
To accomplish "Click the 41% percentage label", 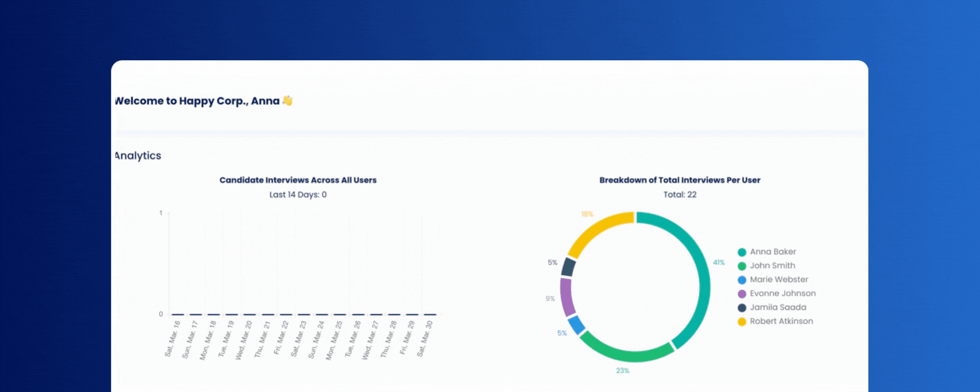I will point(719,263).
